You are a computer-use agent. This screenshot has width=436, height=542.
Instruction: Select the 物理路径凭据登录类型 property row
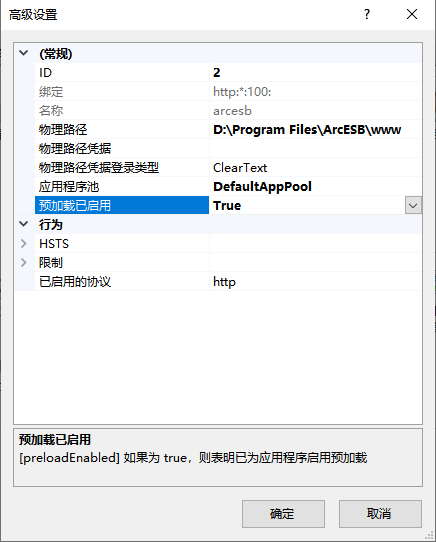(x=228, y=168)
